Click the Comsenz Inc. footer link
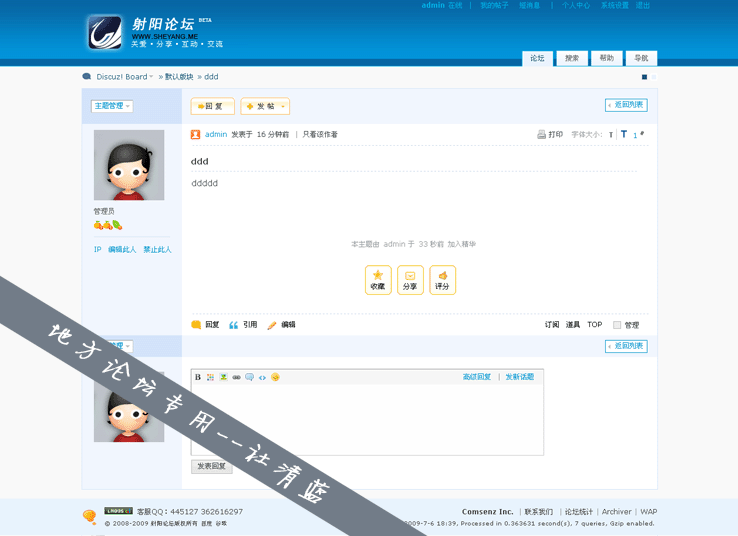The height and width of the screenshot is (536, 738). (x=488, y=512)
